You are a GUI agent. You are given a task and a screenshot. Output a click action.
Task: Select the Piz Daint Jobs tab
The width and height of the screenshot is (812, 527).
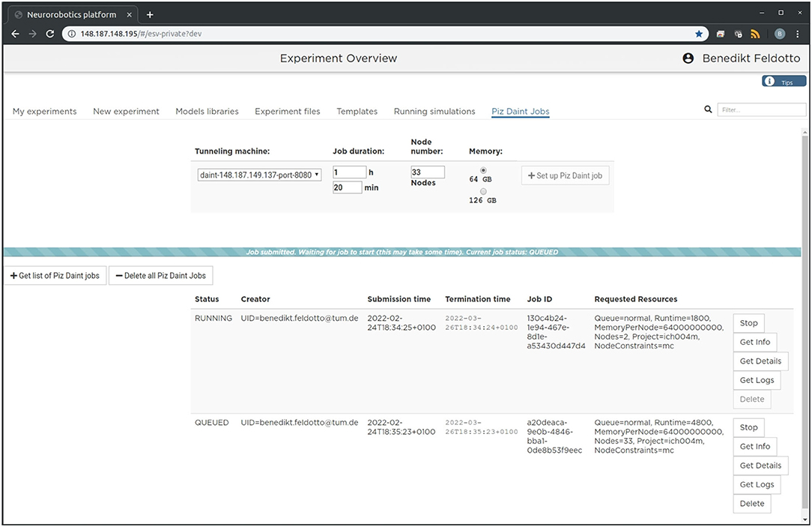click(521, 112)
